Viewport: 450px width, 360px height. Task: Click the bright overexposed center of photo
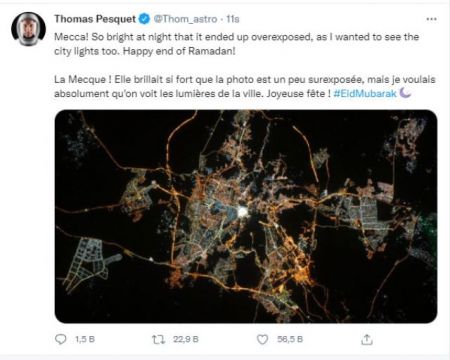point(243,212)
